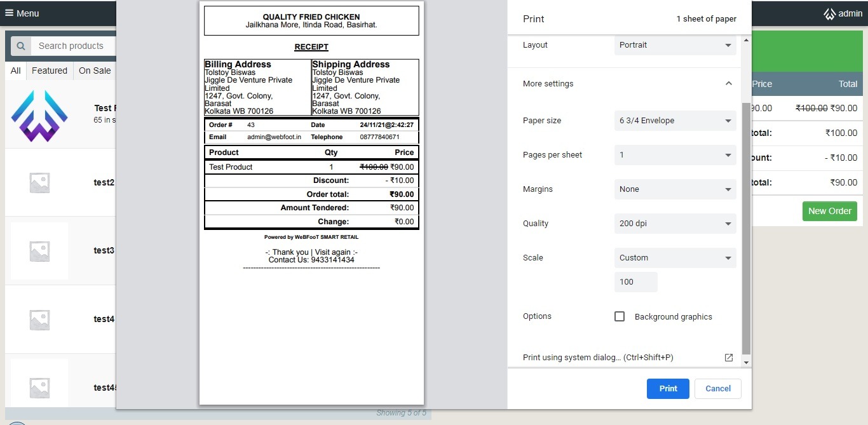Image resolution: width=868 pixels, height=425 pixels.
Task: Open Paper size dropdown
Action: pos(675,121)
